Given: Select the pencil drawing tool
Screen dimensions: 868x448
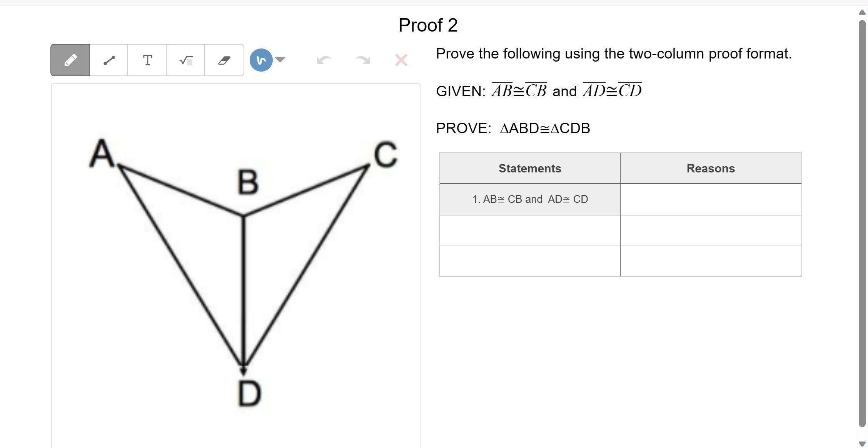Looking at the screenshot, I should click(x=70, y=60).
